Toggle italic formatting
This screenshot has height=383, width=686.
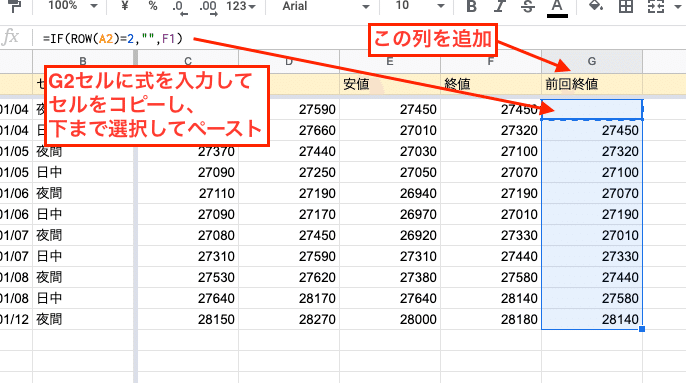click(499, 6)
